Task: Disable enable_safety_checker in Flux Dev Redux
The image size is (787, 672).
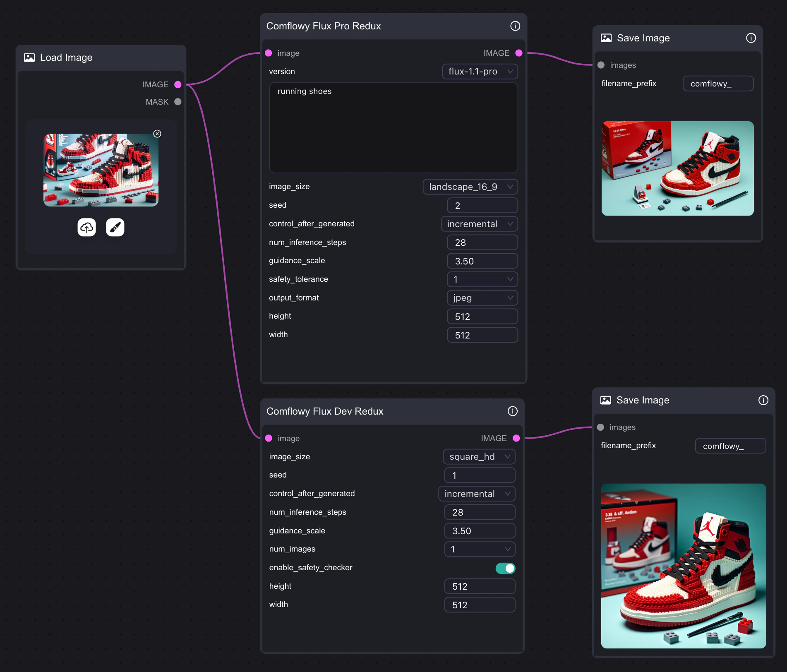Action: pos(505,568)
